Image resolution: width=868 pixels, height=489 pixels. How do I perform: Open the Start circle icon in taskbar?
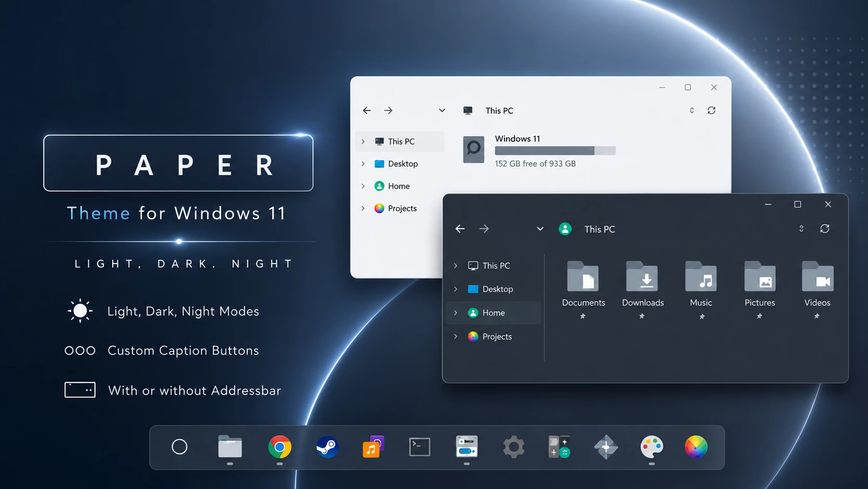[x=180, y=446]
